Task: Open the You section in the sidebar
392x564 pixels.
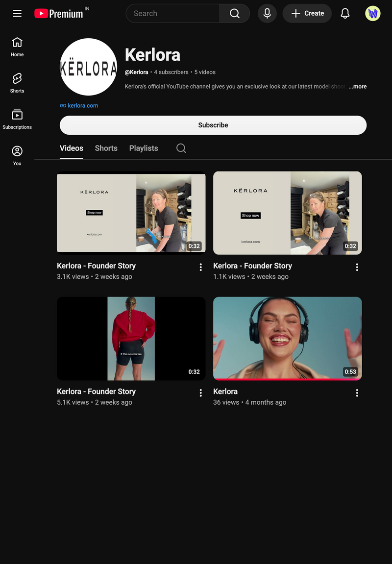Action: click(x=17, y=156)
